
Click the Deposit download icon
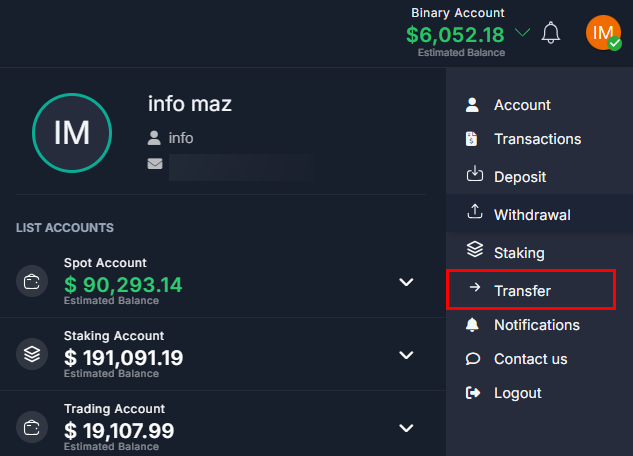click(x=474, y=176)
